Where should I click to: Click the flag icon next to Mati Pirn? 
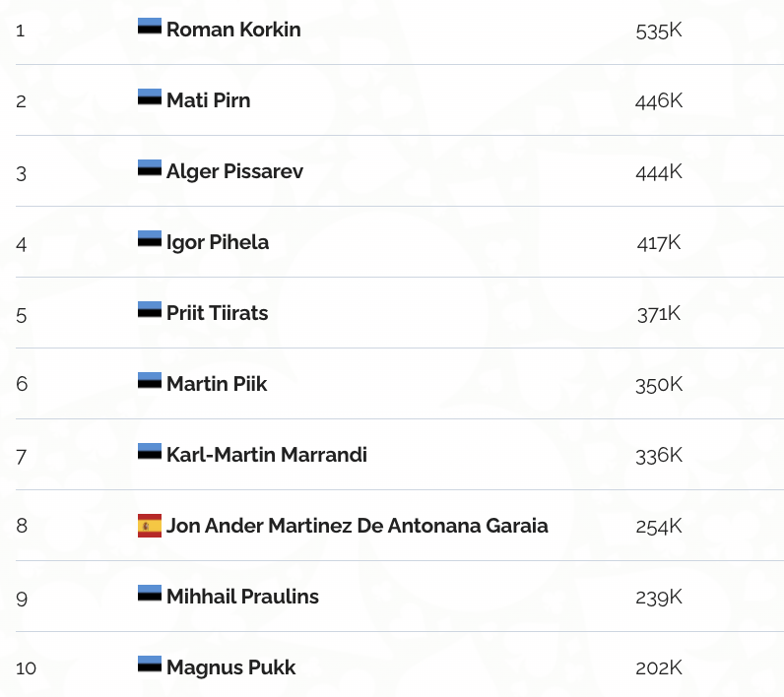[150, 97]
